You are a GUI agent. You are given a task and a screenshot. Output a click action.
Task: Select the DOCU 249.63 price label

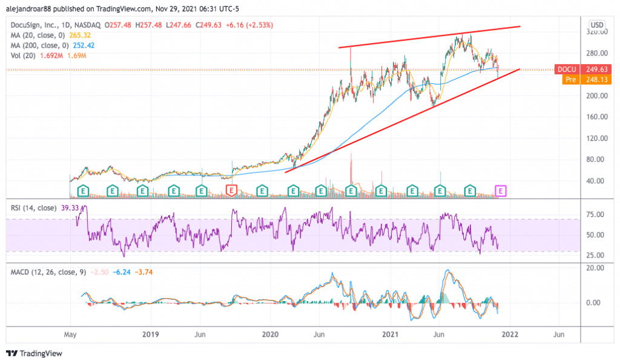tap(583, 69)
